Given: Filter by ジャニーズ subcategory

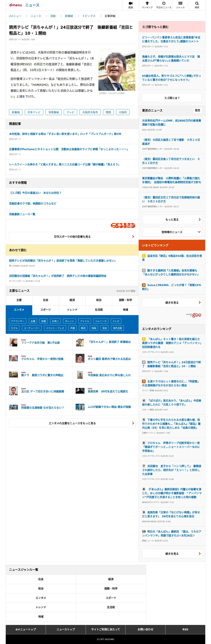Looking at the screenshot, I should [101, 321].
